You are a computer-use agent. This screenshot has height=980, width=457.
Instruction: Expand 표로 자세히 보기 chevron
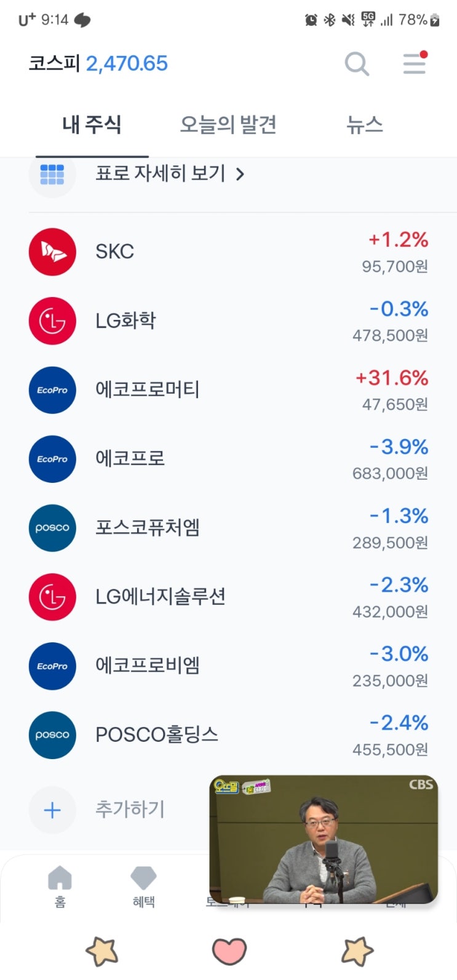click(x=240, y=175)
